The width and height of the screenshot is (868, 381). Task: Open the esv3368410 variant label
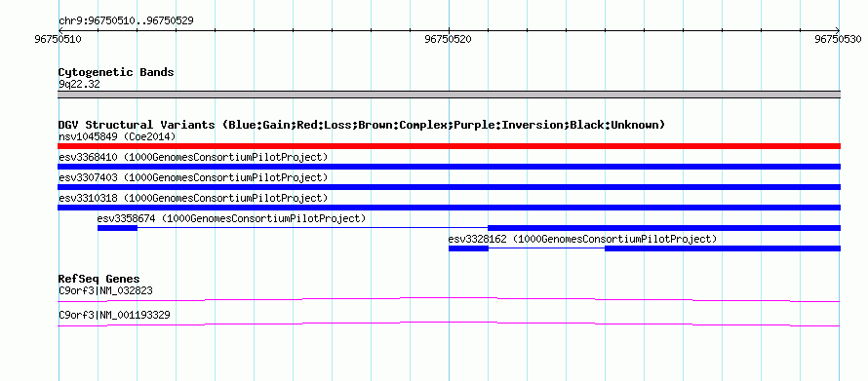pos(193,157)
